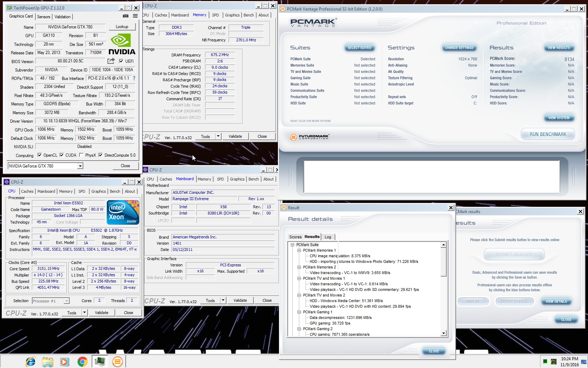Click the Result tree scrollbar up arrow
The height and width of the screenshot is (368, 588).
click(443, 245)
